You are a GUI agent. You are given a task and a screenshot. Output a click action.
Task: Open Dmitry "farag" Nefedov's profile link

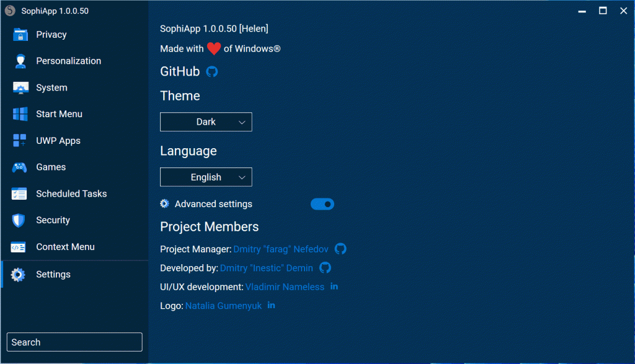280,249
